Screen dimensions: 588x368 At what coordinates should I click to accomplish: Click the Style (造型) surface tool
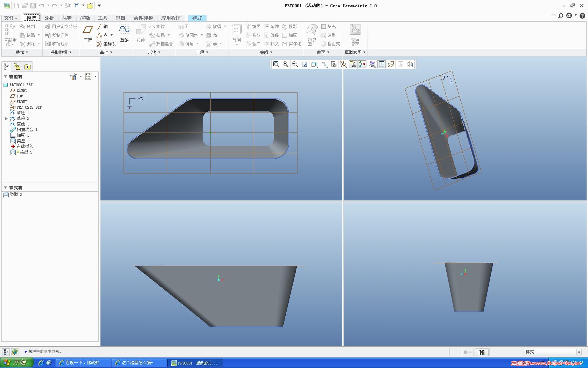pos(328,35)
